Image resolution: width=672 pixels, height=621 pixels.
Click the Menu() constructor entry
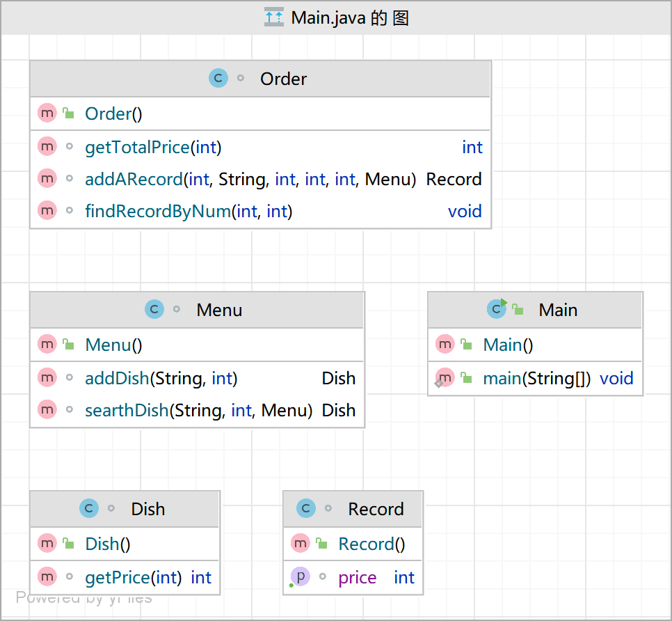(x=113, y=345)
